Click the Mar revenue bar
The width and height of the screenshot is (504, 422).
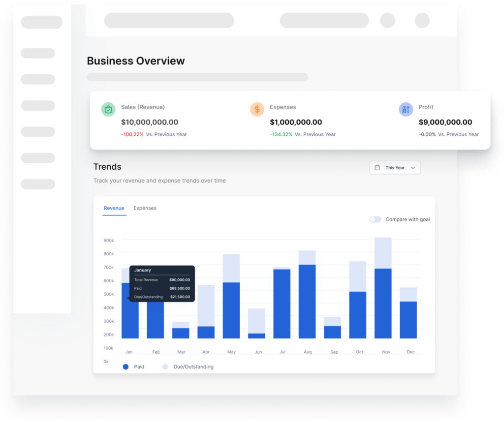[181, 330]
